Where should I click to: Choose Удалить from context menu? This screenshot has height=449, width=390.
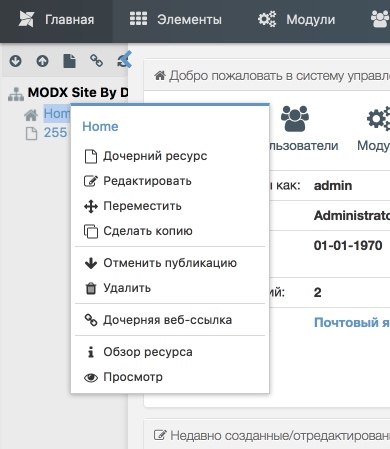[x=170, y=288]
